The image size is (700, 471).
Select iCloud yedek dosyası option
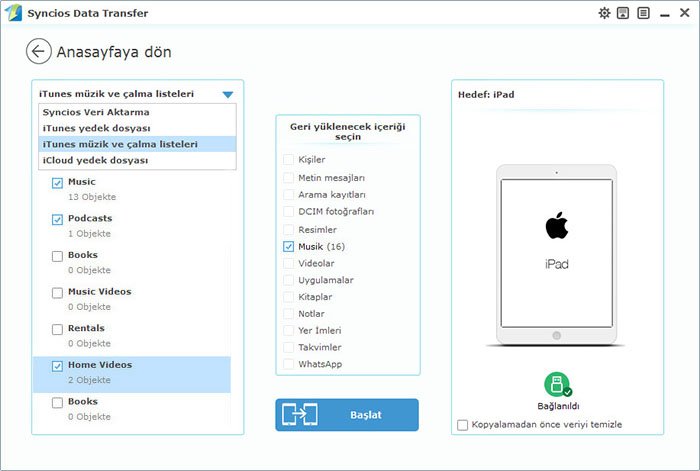(137, 160)
